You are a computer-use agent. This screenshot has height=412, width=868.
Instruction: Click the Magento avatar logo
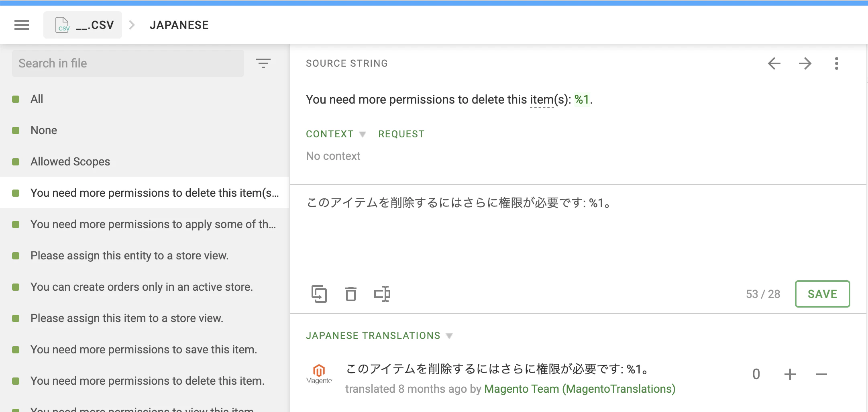[319, 374]
